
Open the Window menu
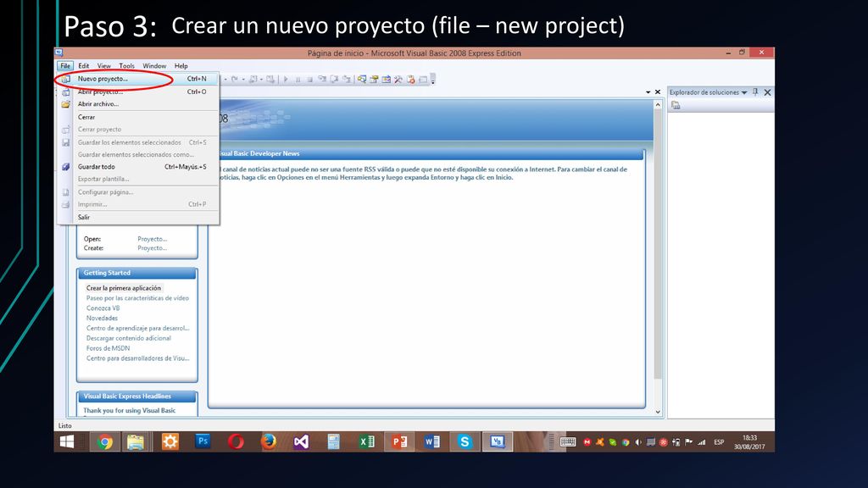coord(154,66)
